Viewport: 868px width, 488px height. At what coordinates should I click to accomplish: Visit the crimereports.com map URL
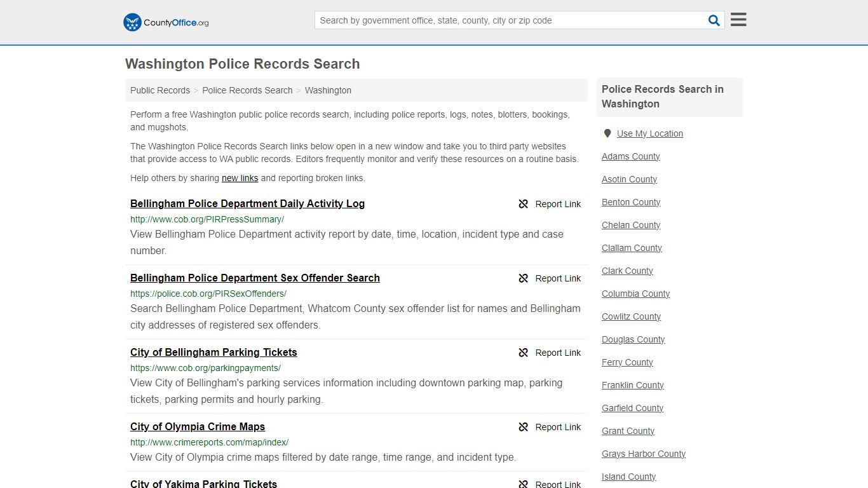(x=209, y=442)
